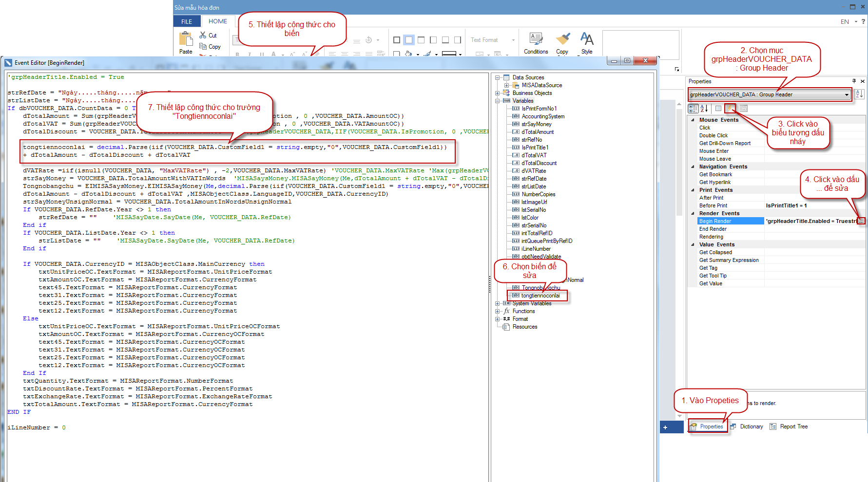Switch to the HOME ribbon tab
The height and width of the screenshot is (482, 868).
(218, 21)
